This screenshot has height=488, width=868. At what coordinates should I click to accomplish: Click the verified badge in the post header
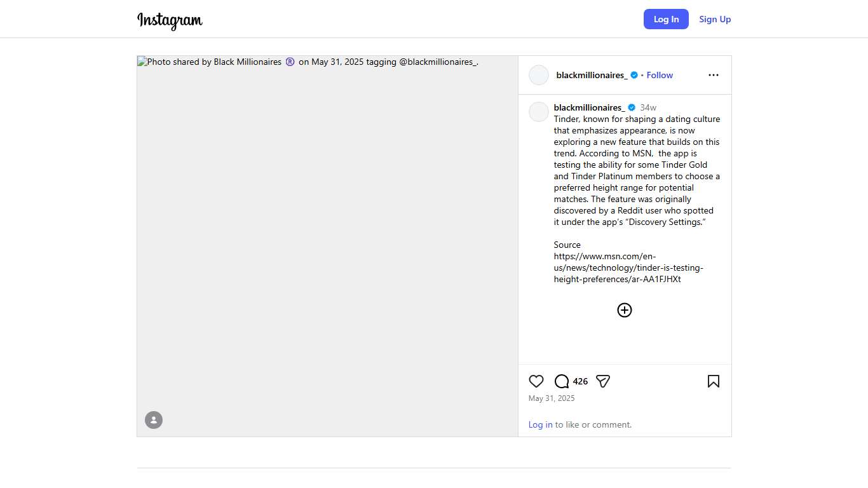click(634, 75)
